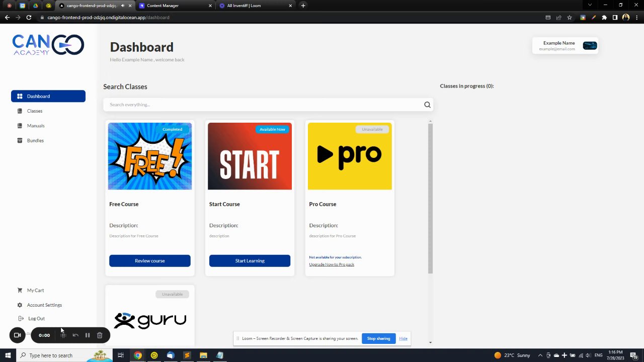The image size is (644, 362).
Task: Click the share page icon
Action: 558,17
